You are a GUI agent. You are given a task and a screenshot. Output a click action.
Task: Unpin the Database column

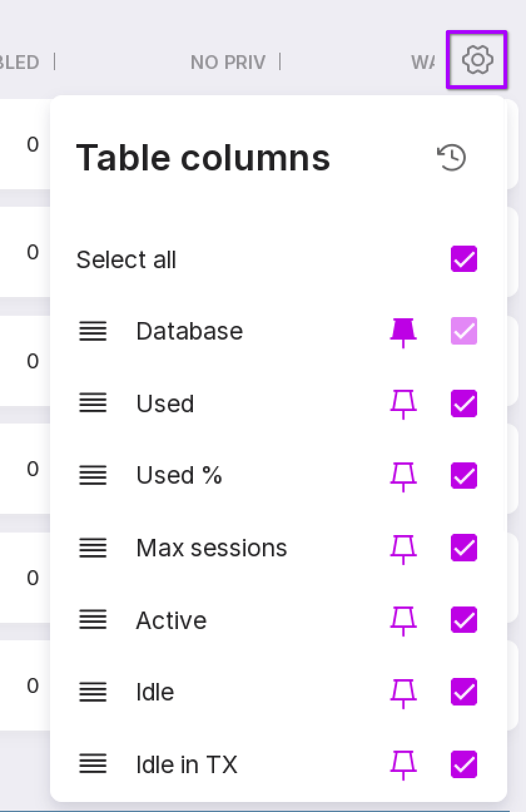click(x=403, y=331)
